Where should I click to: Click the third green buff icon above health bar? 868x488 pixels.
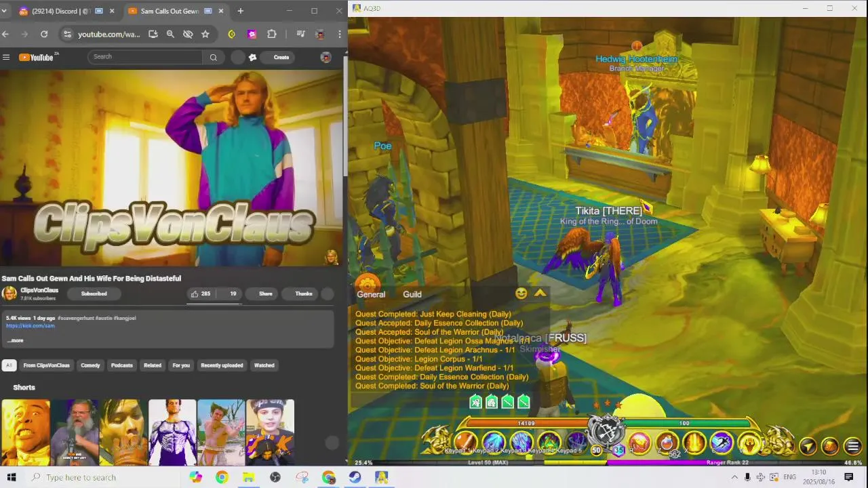(x=507, y=403)
